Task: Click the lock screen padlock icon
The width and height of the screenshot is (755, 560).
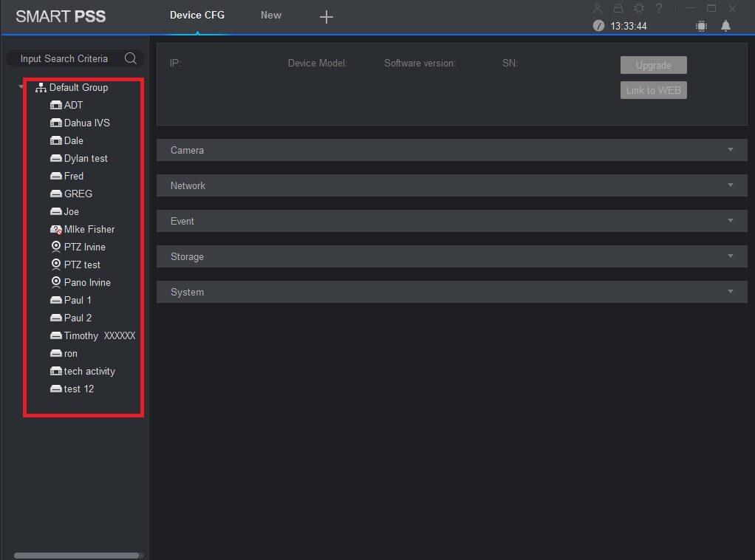Action: 618,8
